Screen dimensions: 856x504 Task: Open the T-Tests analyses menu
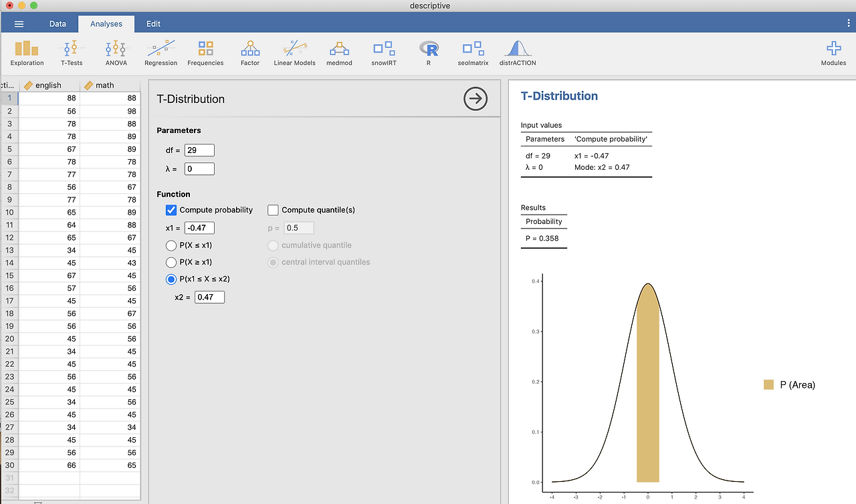(72, 53)
